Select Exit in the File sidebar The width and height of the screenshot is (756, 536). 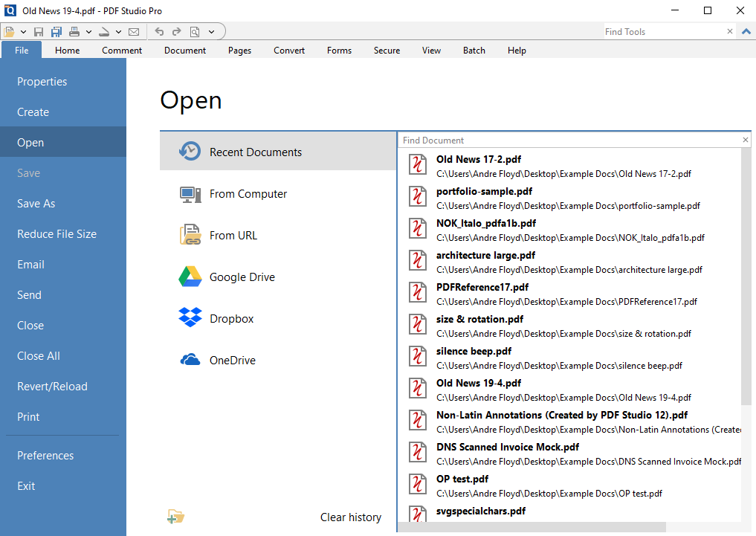(x=63, y=486)
